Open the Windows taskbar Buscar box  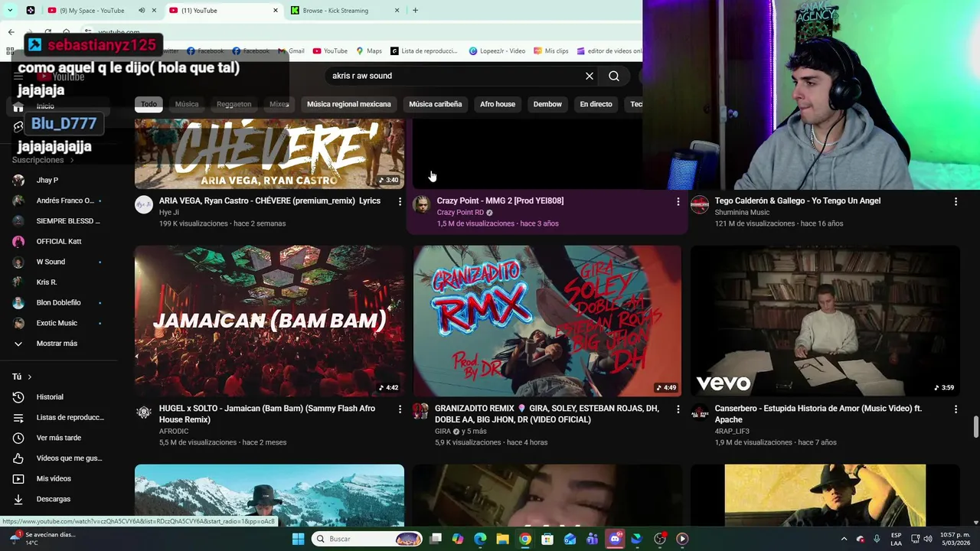[367, 539]
